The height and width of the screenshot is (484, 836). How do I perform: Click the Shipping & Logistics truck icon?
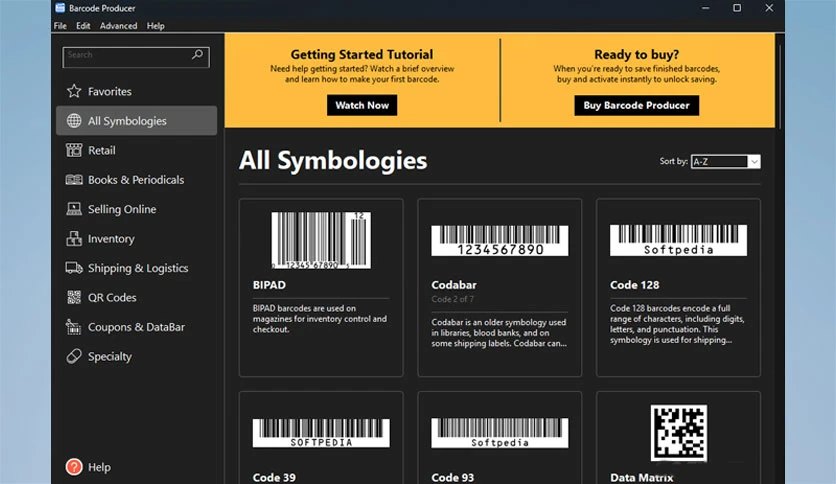(74, 268)
